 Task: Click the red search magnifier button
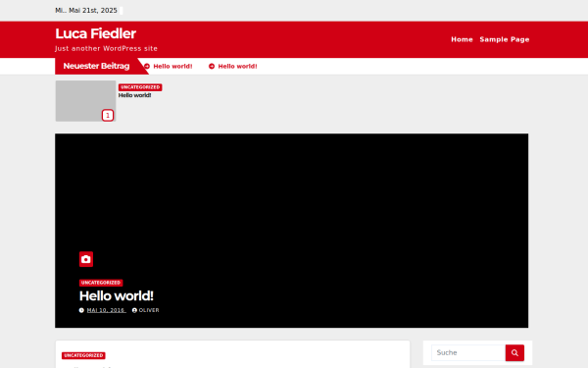[x=514, y=352]
